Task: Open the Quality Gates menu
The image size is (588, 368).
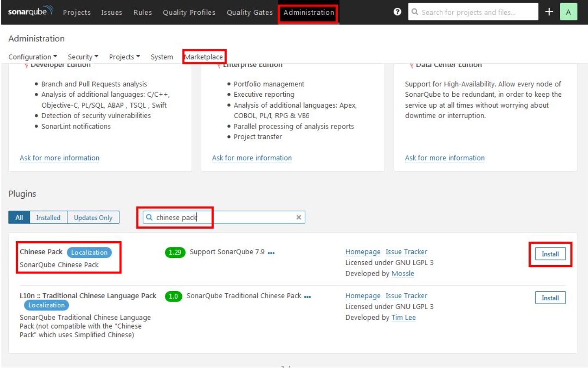Action: pos(251,12)
